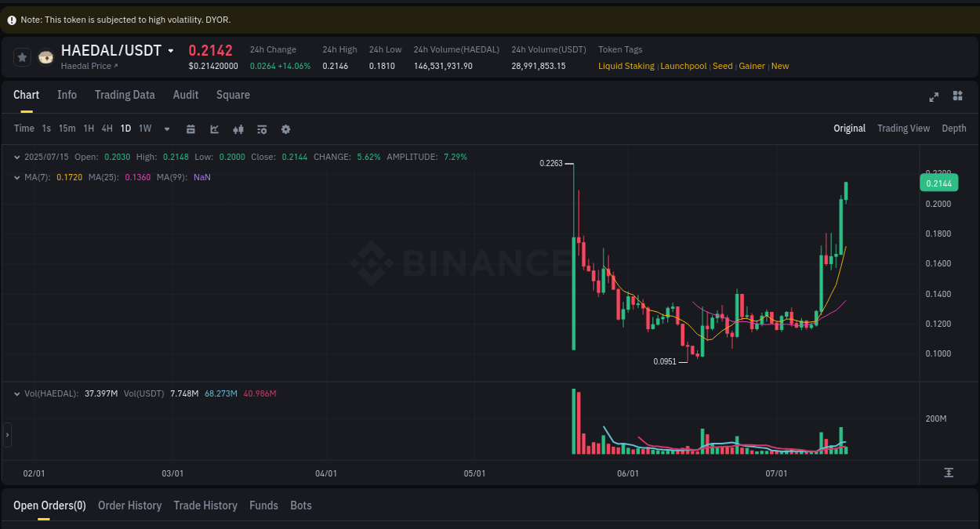
Task: Select the line chart style icon
Action: tap(214, 129)
